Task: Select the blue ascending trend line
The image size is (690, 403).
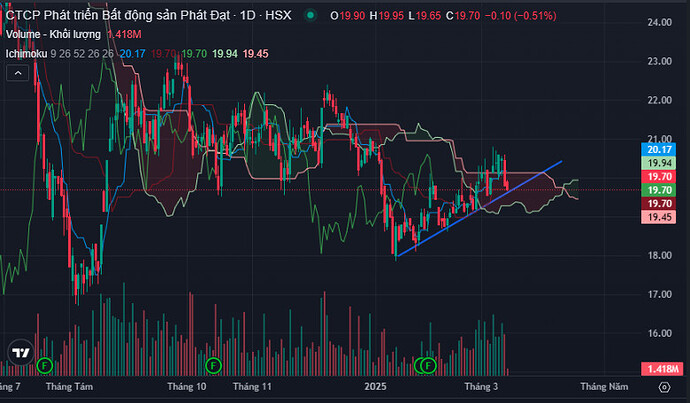Action: pyautogui.click(x=479, y=209)
